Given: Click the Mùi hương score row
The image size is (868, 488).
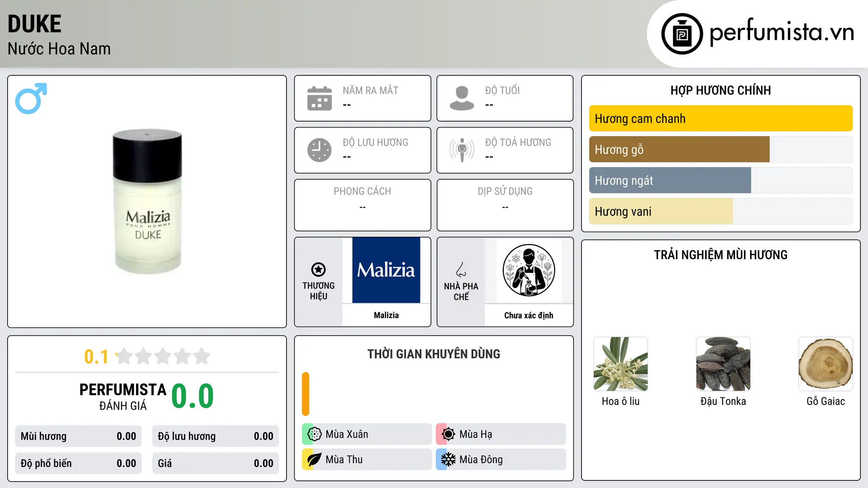Looking at the screenshot, I should pyautogui.click(x=78, y=436).
